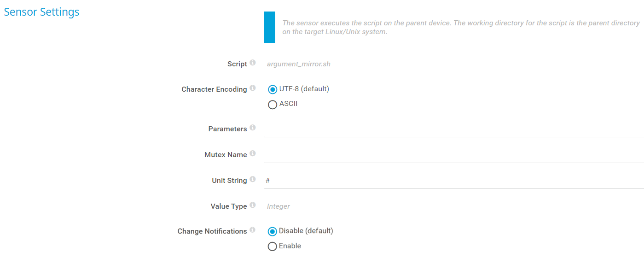The image size is (644, 258).
Task: Show help for Mutex Name
Action: pos(253,153)
